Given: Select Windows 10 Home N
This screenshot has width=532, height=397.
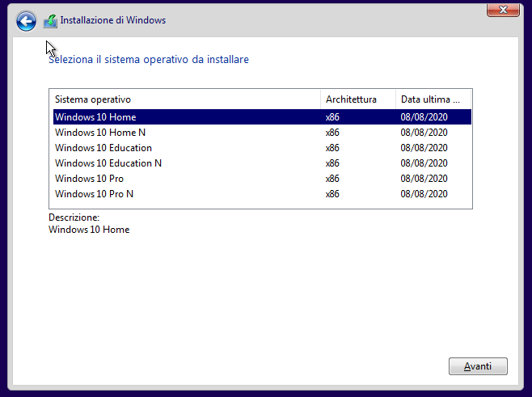Looking at the screenshot, I should point(262,133).
